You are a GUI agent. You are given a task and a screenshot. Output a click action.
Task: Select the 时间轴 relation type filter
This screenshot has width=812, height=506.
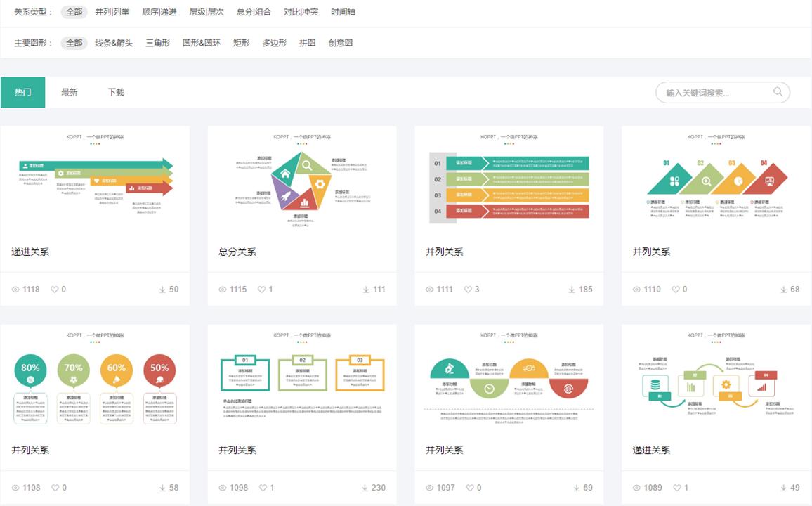(343, 11)
